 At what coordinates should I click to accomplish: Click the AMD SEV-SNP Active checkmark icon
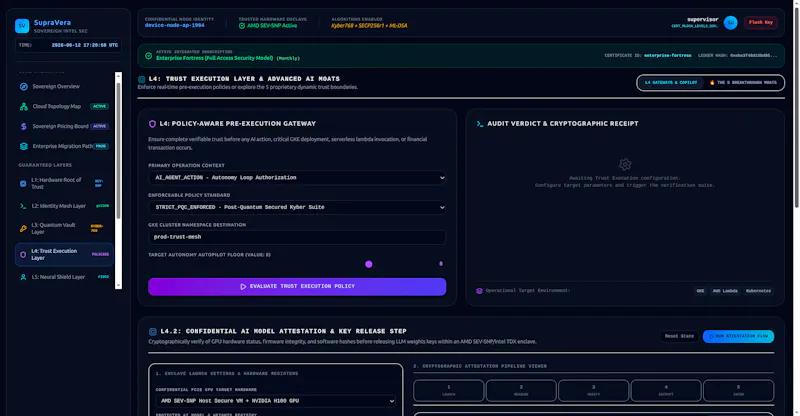pos(242,26)
